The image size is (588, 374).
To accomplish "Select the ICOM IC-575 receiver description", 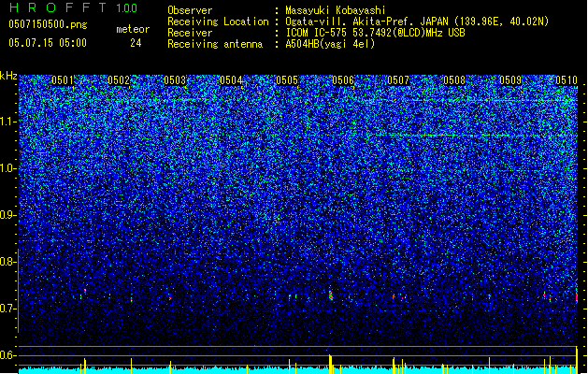I will click(x=375, y=33).
